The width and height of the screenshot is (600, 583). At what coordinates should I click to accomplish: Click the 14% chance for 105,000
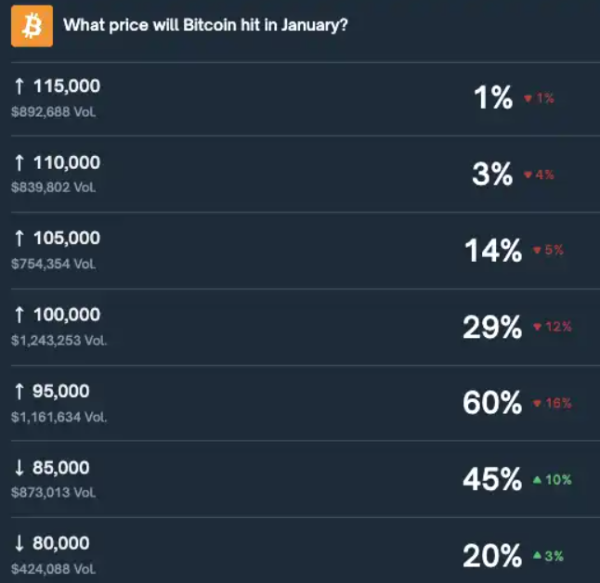click(493, 251)
